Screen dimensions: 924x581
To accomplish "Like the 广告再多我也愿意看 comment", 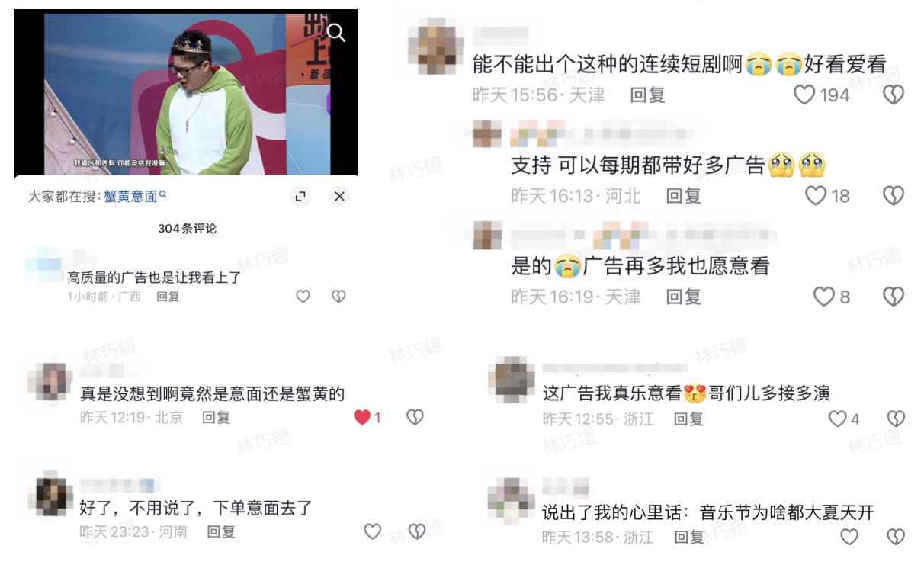I will pyautogui.click(x=824, y=297).
